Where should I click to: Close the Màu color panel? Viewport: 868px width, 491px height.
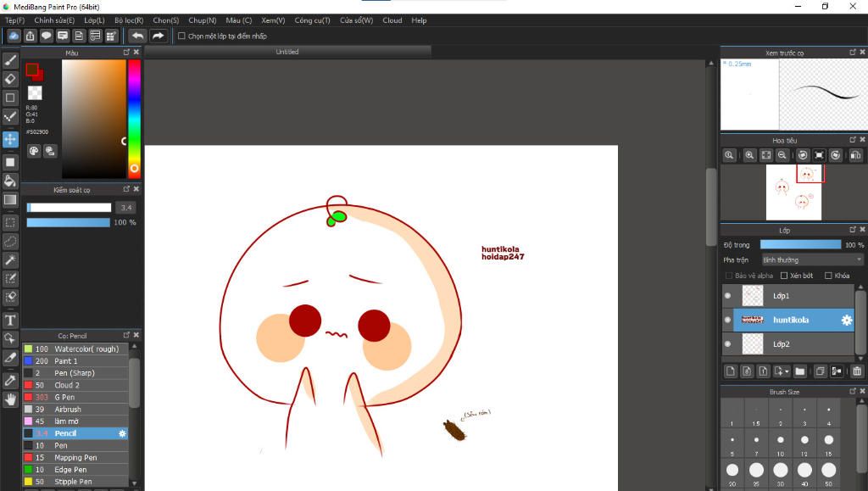[136, 52]
